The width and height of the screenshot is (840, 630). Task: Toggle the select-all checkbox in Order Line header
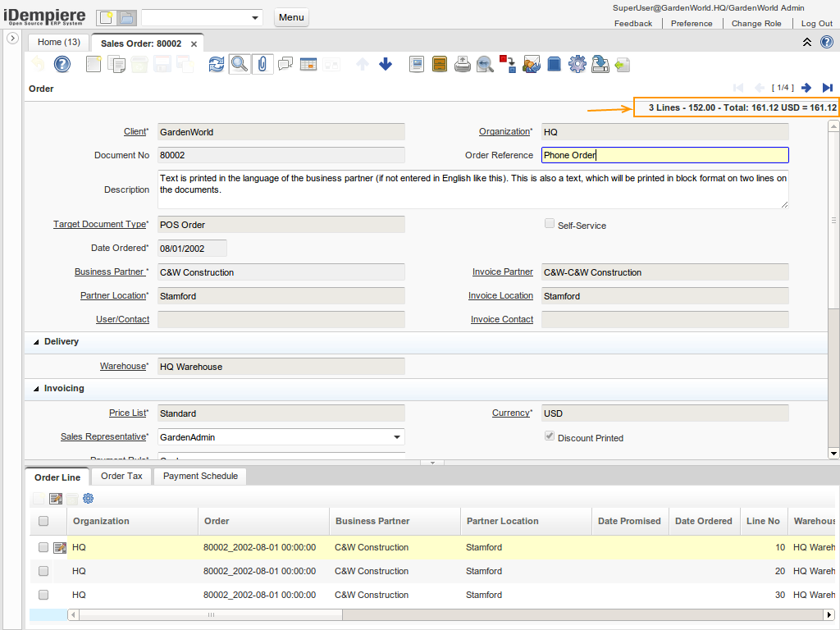[43, 521]
